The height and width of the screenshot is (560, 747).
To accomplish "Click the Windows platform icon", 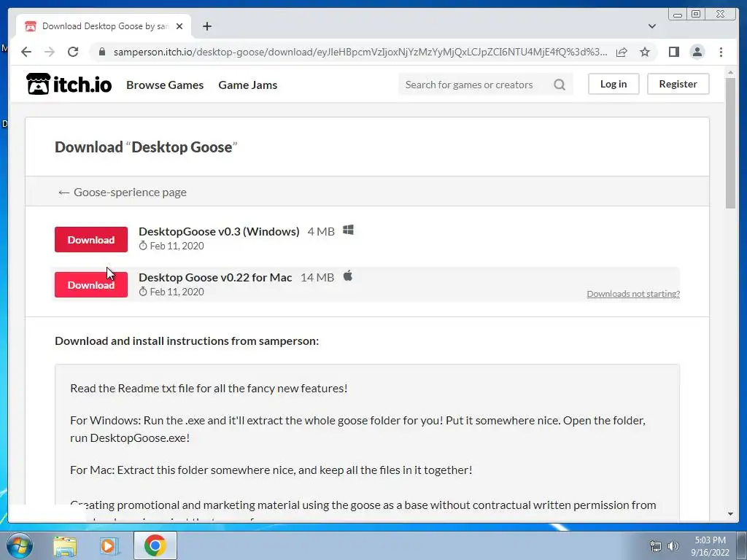I will click(348, 230).
